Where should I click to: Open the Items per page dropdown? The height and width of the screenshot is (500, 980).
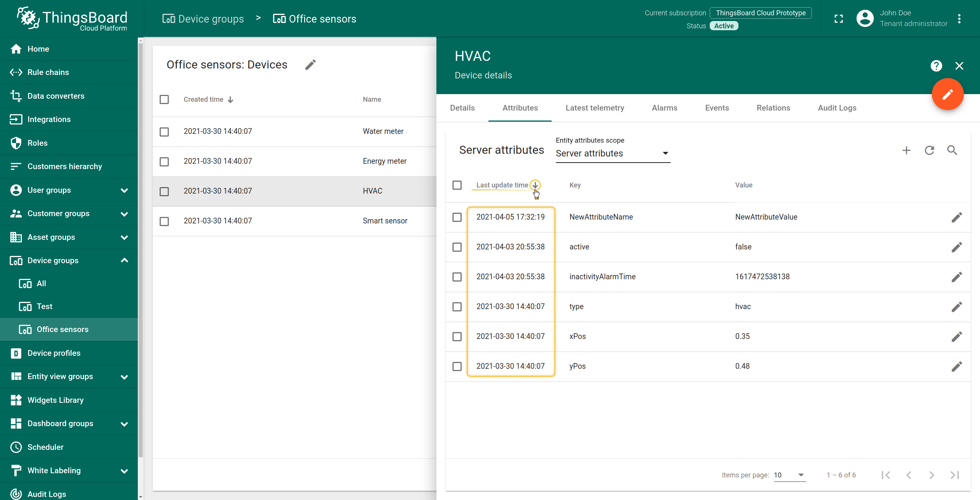pos(789,475)
